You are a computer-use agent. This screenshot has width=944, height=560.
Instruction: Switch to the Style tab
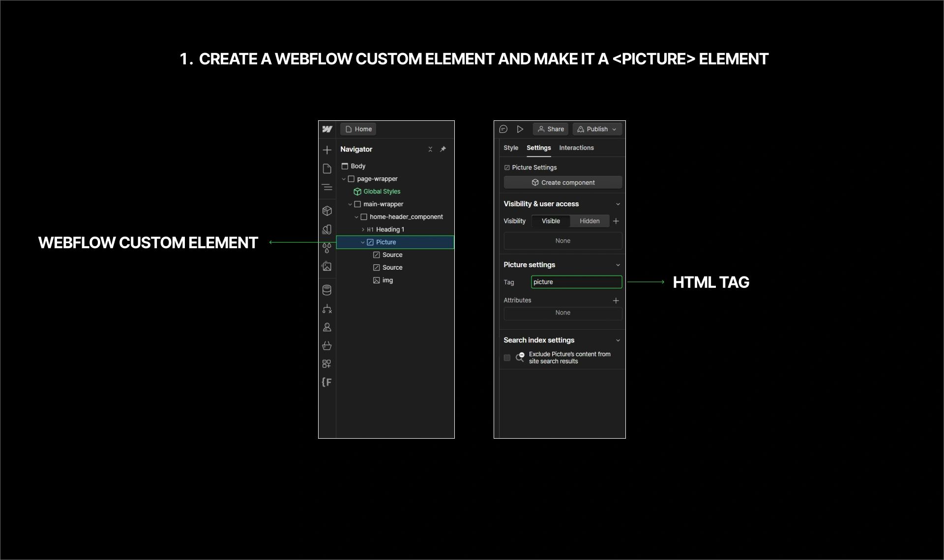tap(510, 148)
